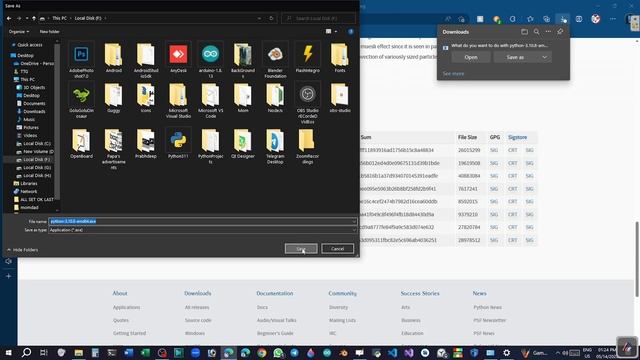Search downloads with the magnifier icon

(x=536, y=32)
